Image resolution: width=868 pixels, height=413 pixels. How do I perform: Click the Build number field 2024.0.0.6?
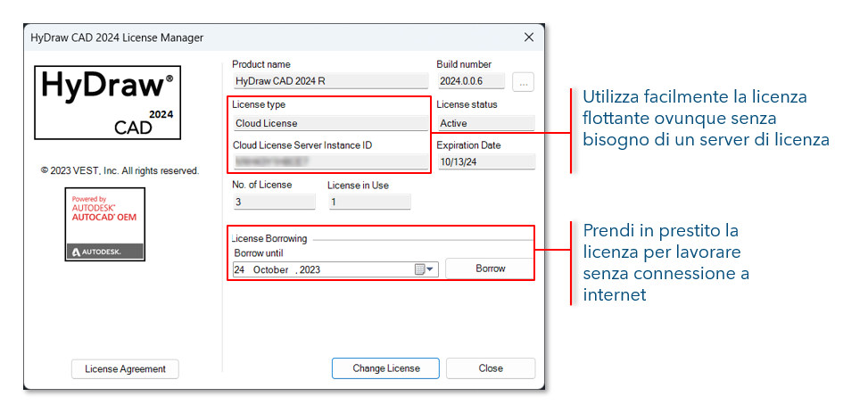click(471, 81)
